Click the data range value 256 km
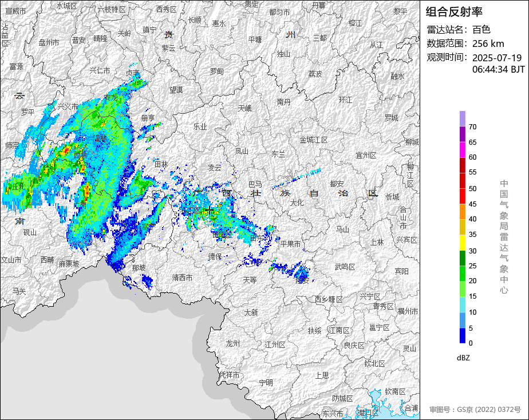Image resolution: width=529 pixels, height=420 pixels. coord(488,43)
